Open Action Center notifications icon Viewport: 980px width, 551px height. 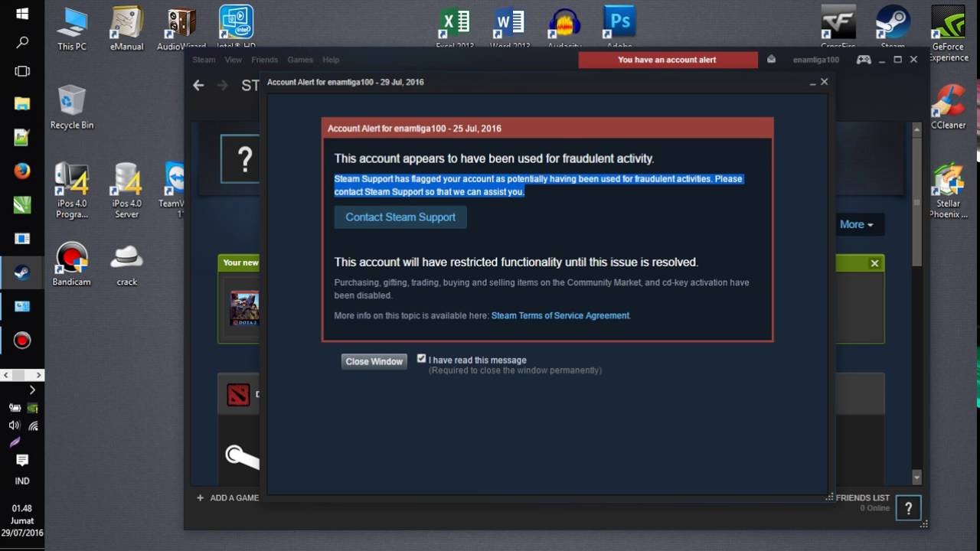(x=22, y=460)
